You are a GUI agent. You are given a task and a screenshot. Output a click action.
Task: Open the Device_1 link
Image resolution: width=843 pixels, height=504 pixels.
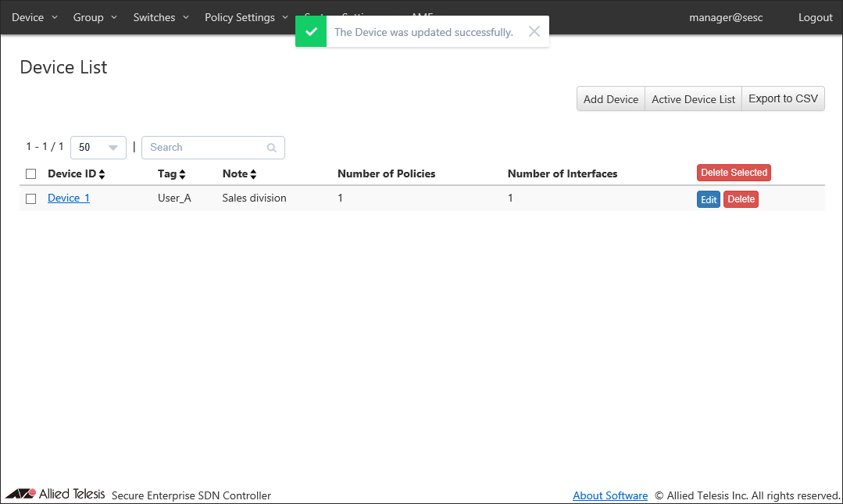(68, 198)
